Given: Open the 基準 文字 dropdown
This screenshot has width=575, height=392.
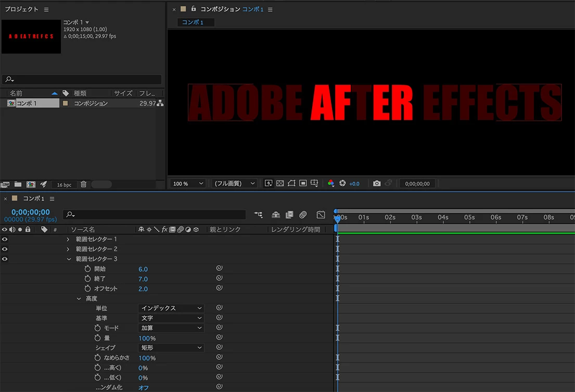Looking at the screenshot, I should point(171,318).
